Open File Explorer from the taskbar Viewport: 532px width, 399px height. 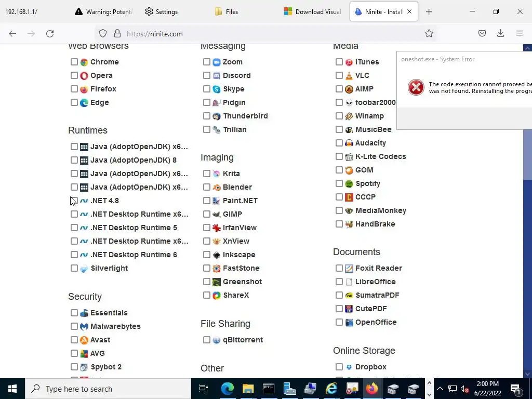tap(248, 389)
